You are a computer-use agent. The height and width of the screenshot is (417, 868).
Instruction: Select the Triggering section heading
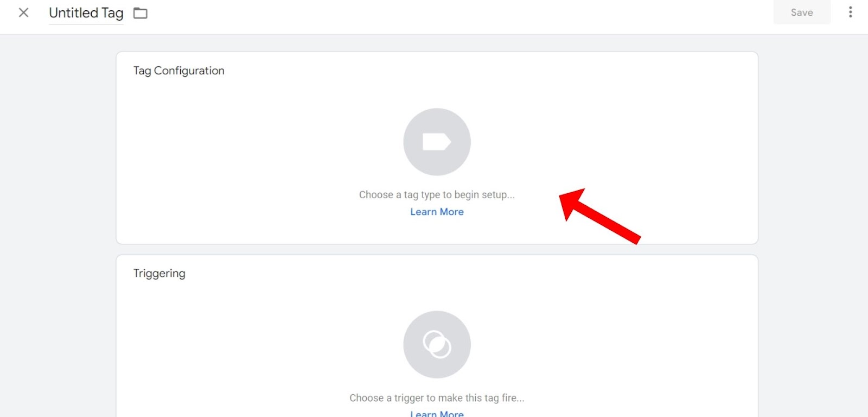pos(159,273)
